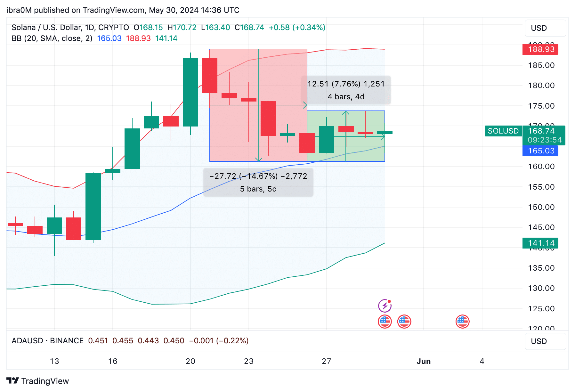Viewport: 575px width, 392px height.
Task: Click the 130.00 price axis label
Action: click(x=541, y=288)
